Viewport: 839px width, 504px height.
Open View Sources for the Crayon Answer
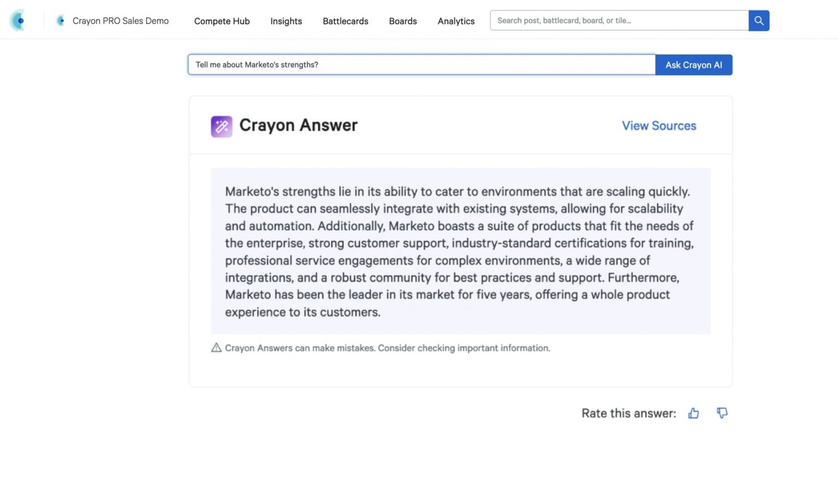click(x=659, y=126)
